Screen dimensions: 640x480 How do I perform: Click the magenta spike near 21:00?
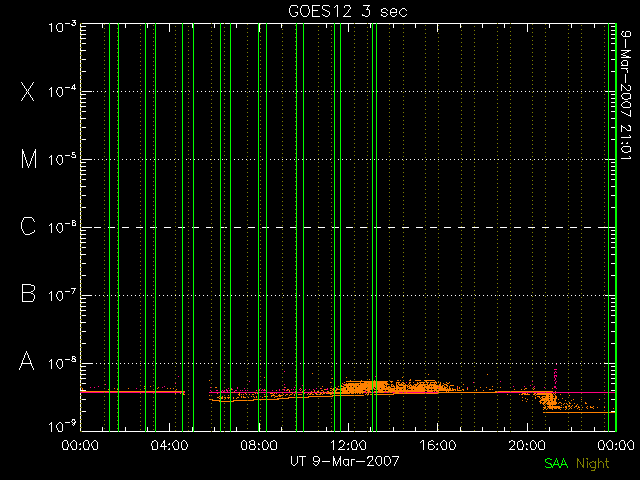(555, 378)
